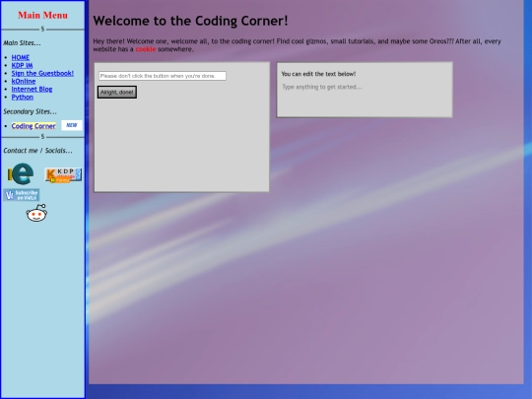The image size is (532, 399).
Task: Click the 'Main Sites...' label
Action: click(x=22, y=43)
